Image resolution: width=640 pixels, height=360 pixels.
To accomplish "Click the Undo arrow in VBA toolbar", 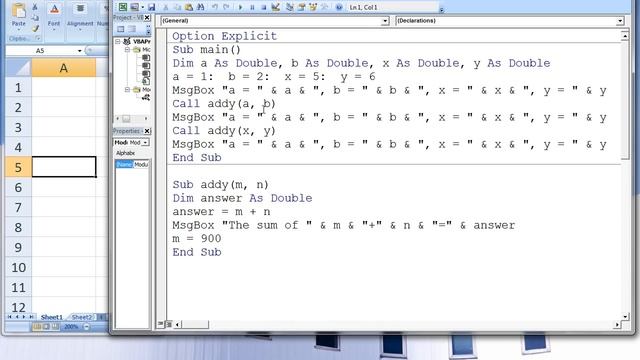I will pos(215,7).
